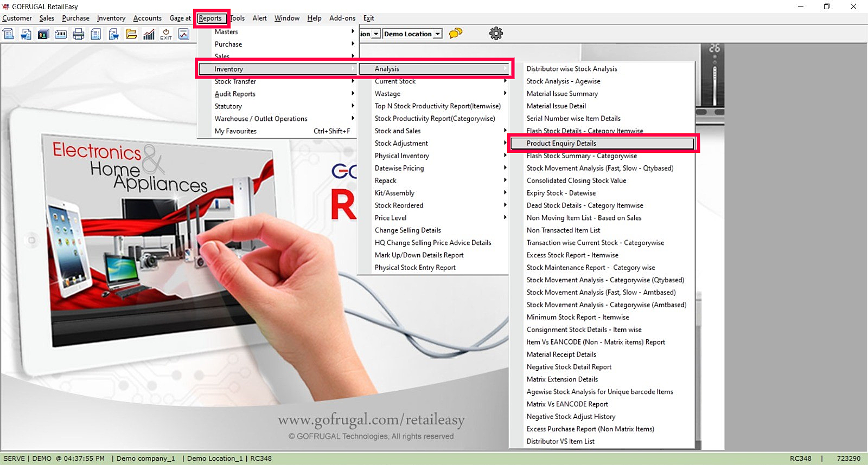The width and height of the screenshot is (868, 465).
Task: Click the bar chart toolbar icon
Action: pyautogui.click(x=149, y=34)
